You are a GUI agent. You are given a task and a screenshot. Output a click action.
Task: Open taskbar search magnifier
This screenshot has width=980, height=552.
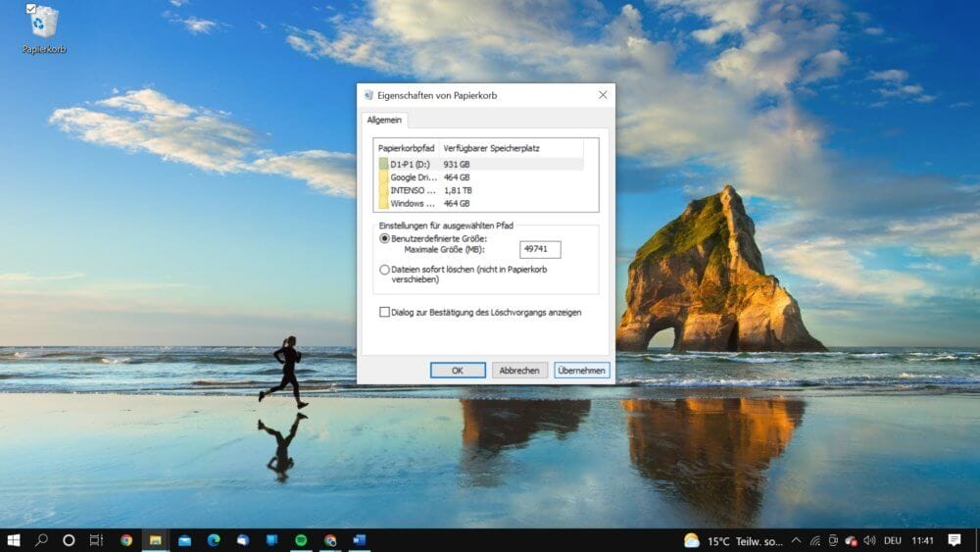click(x=41, y=540)
